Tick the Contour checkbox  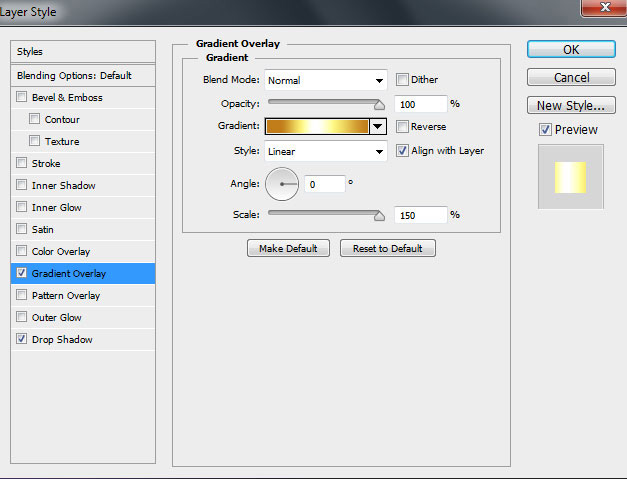(34, 119)
